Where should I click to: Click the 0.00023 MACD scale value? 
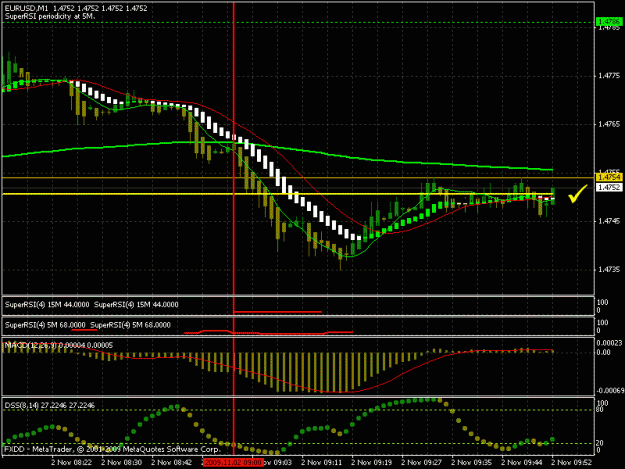[x=609, y=343]
